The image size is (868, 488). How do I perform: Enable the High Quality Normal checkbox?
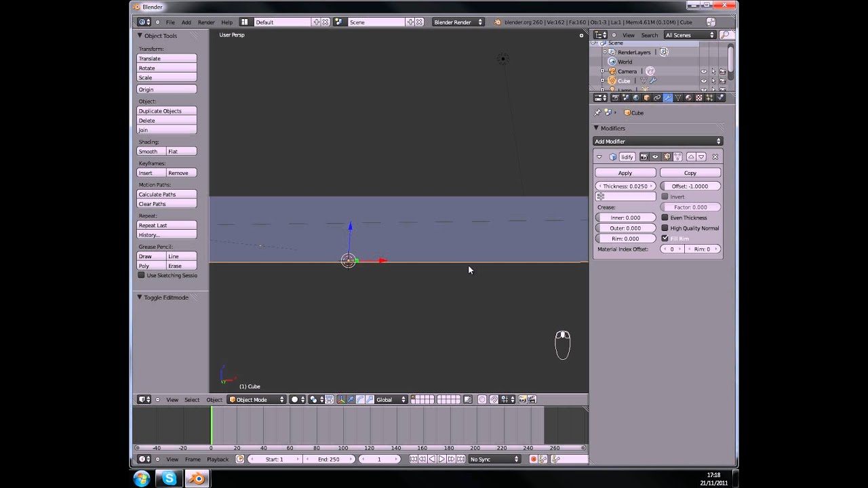pyautogui.click(x=665, y=228)
